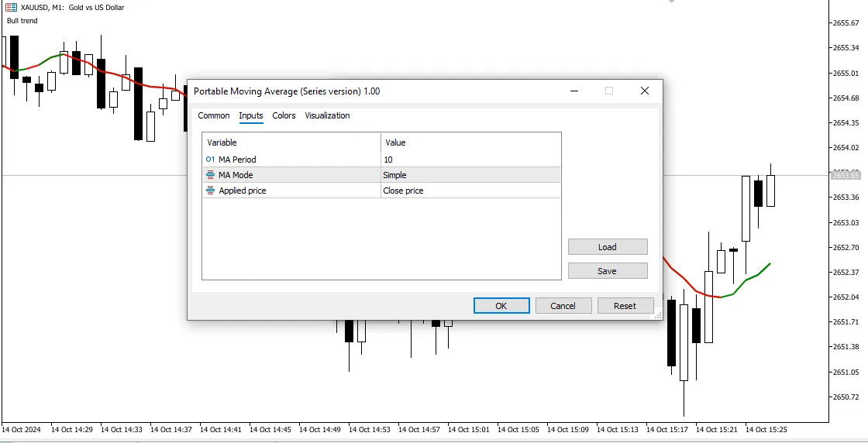The image size is (868, 443).
Task: Open the MA Mode Simple value
Action: [470, 175]
